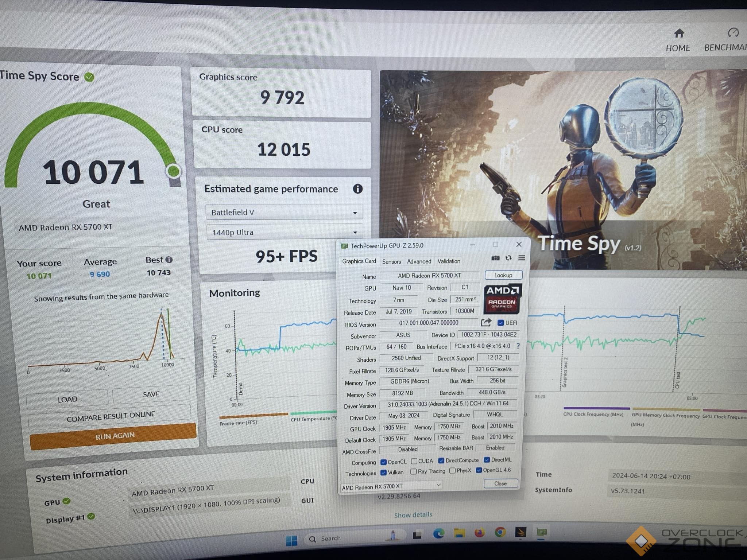Click BIOS export share icon
747x560 pixels.
486,322
